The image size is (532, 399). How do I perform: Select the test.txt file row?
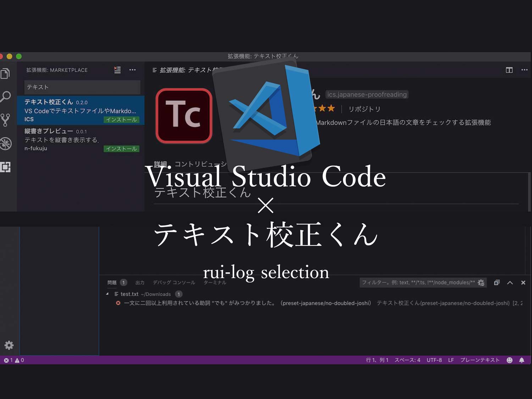pyautogui.click(x=314, y=294)
